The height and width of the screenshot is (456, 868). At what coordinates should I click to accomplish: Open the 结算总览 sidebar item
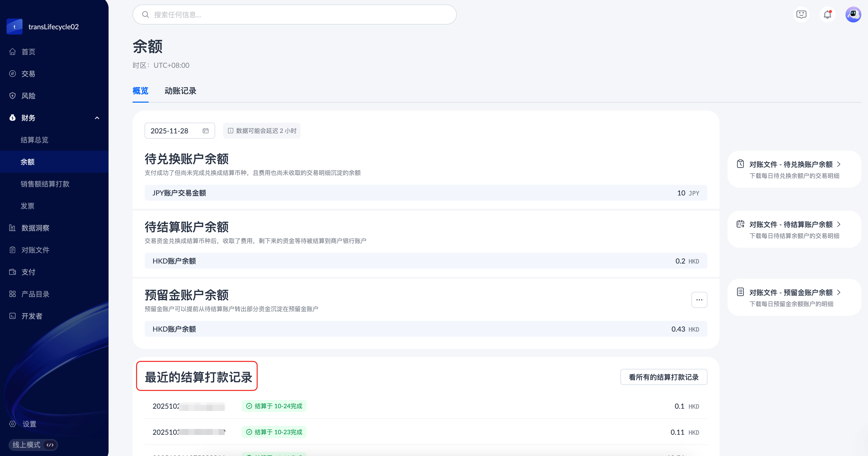pos(34,140)
